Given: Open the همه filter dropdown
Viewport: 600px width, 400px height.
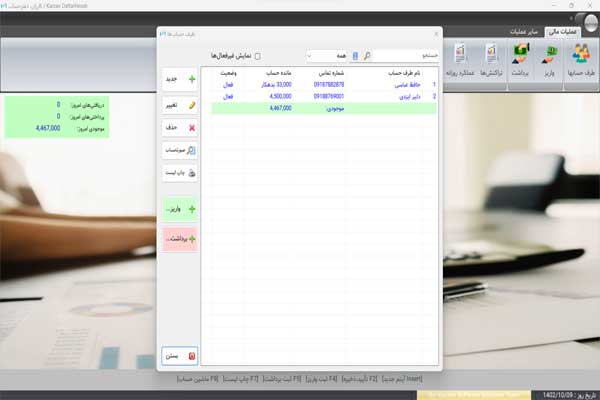Looking at the screenshot, I should point(326,56).
